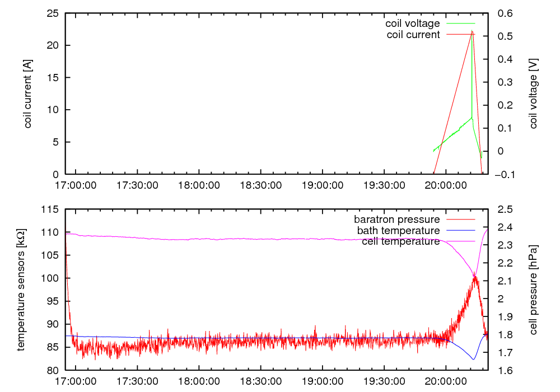Screen dimensions: 560x392
Task: Pick the blue bath temperature legend line sample
Action: [460, 230]
